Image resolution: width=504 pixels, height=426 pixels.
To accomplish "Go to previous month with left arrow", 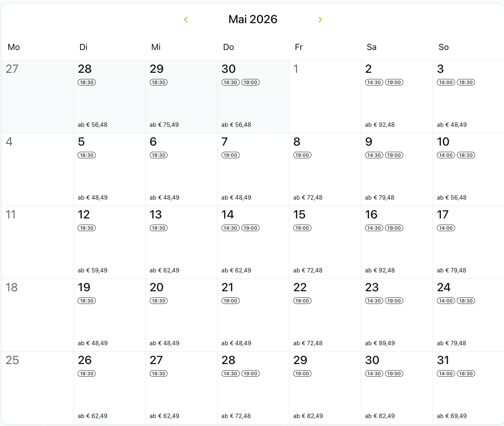I will tap(186, 20).
